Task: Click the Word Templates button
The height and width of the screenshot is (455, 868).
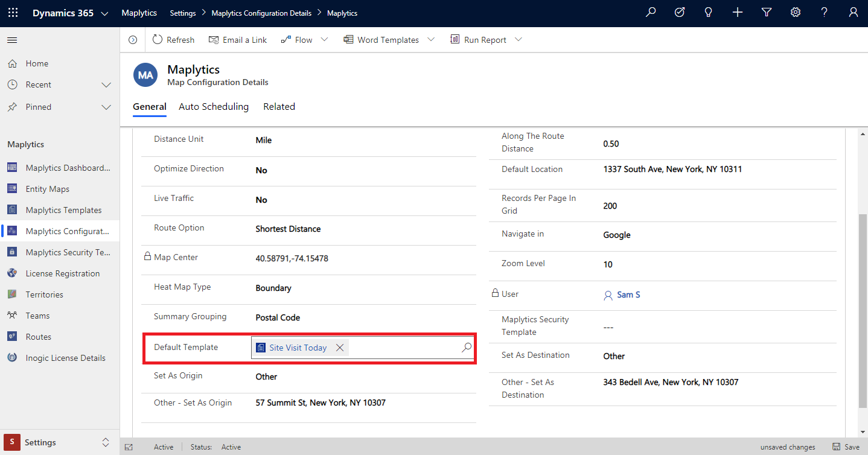Action: [381, 40]
